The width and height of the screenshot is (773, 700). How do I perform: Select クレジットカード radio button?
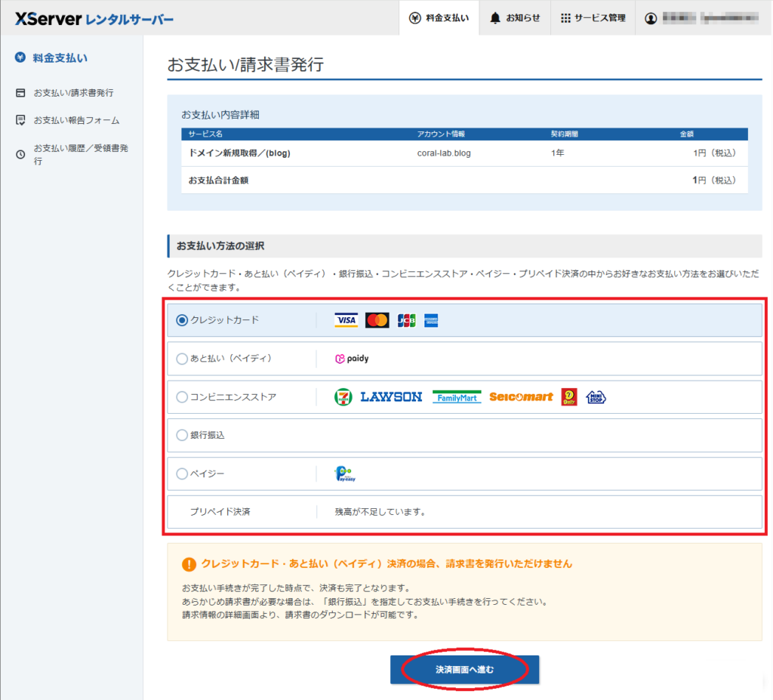point(182,320)
